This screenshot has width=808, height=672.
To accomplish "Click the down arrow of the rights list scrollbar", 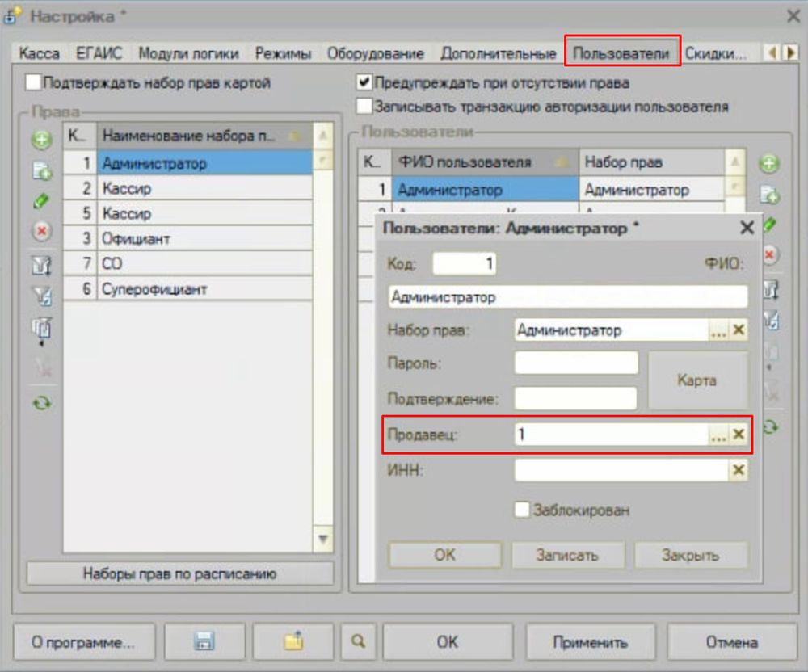I will click(x=322, y=539).
